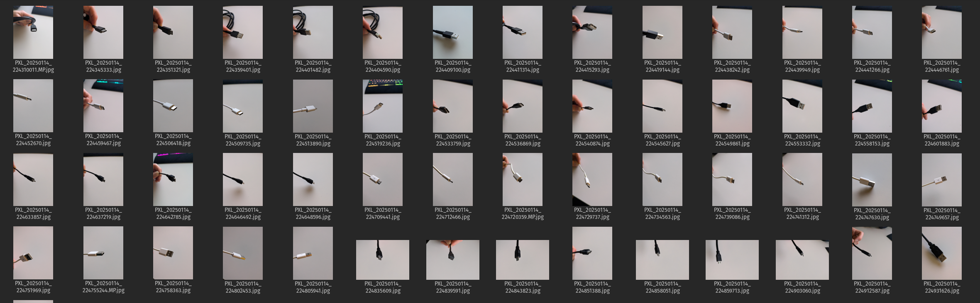The height and width of the screenshot is (303, 980).
Task: Select the file name PXL_20250114_224749657.jpg
Action: point(942,214)
